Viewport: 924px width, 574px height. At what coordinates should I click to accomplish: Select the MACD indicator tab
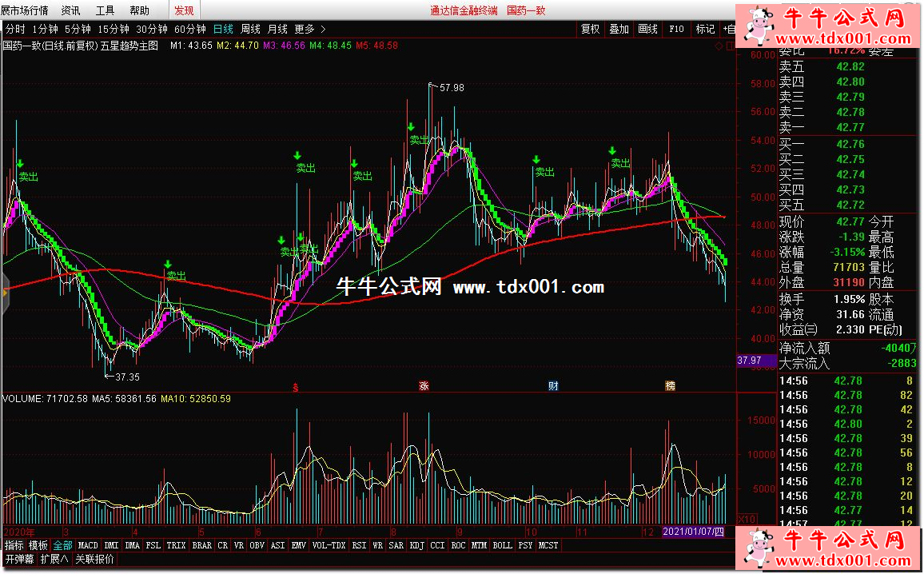[88, 545]
